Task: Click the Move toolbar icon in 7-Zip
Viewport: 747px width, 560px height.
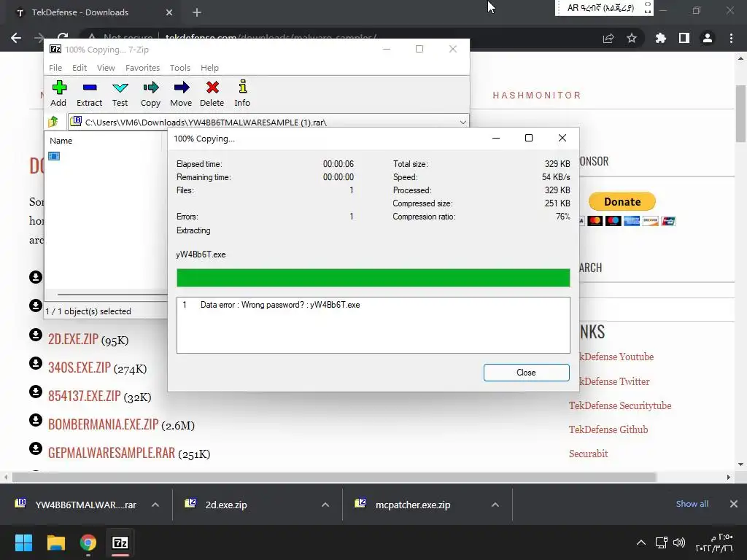Action: click(x=181, y=87)
